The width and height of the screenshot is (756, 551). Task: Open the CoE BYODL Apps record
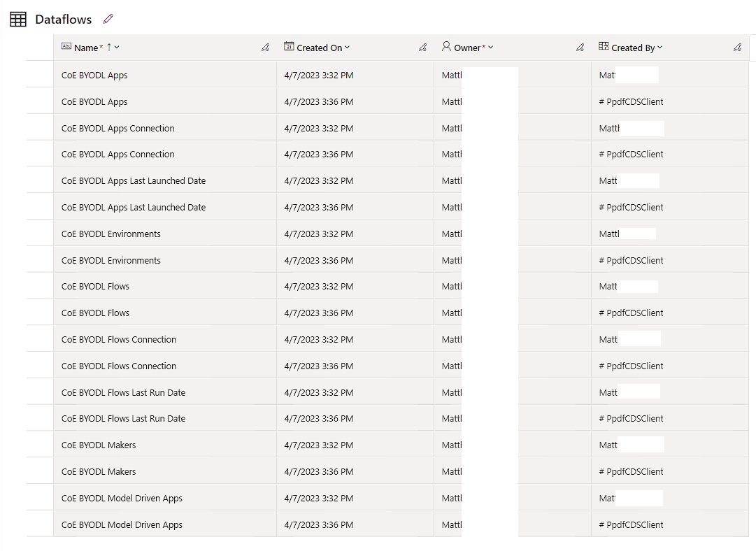(94, 75)
